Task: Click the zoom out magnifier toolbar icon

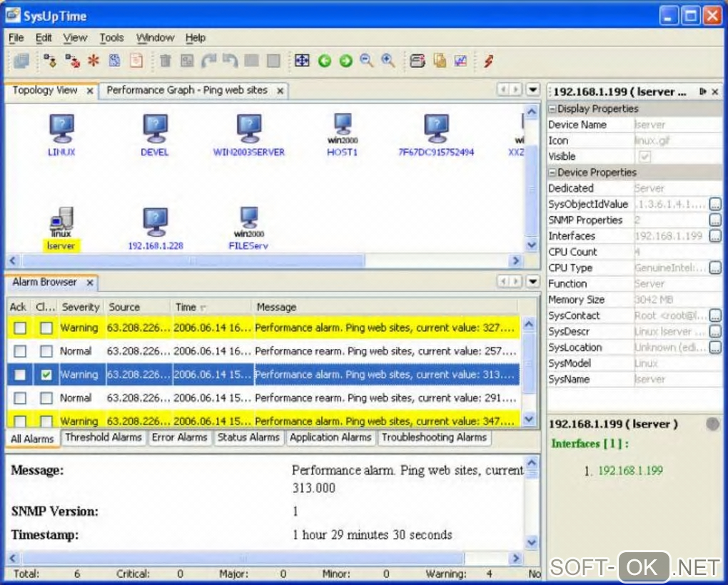Action: [x=367, y=61]
